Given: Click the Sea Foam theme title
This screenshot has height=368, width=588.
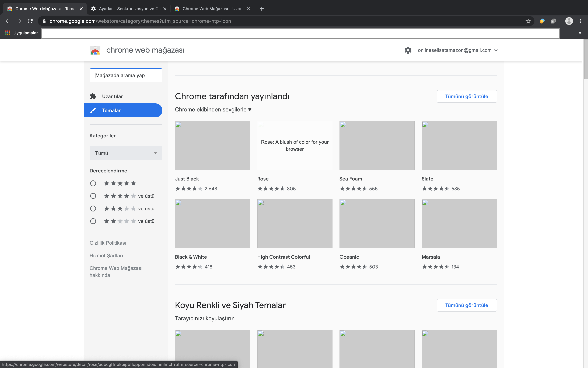Looking at the screenshot, I should pyautogui.click(x=351, y=179).
